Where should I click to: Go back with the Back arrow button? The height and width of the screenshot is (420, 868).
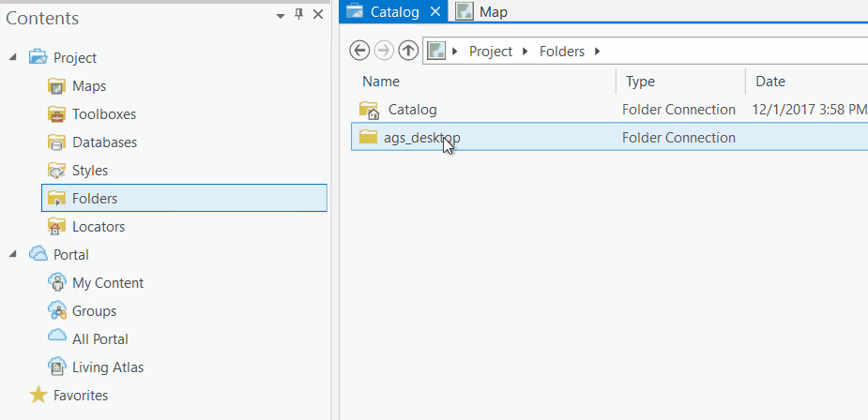(x=358, y=51)
